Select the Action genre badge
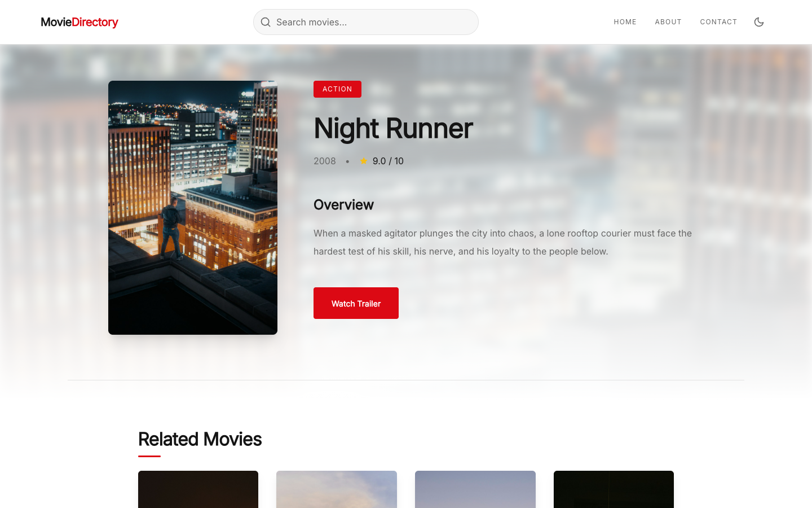Screen dimensions: 812x508 pyautogui.click(x=337, y=89)
